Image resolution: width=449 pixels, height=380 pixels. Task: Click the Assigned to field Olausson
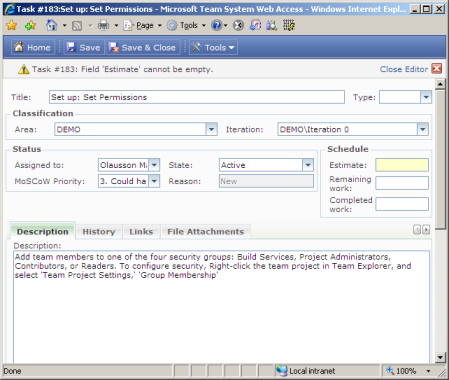click(123, 165)
